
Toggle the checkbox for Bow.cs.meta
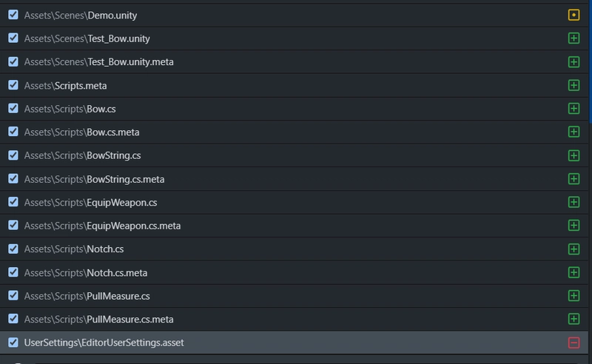tap(13, 132)
